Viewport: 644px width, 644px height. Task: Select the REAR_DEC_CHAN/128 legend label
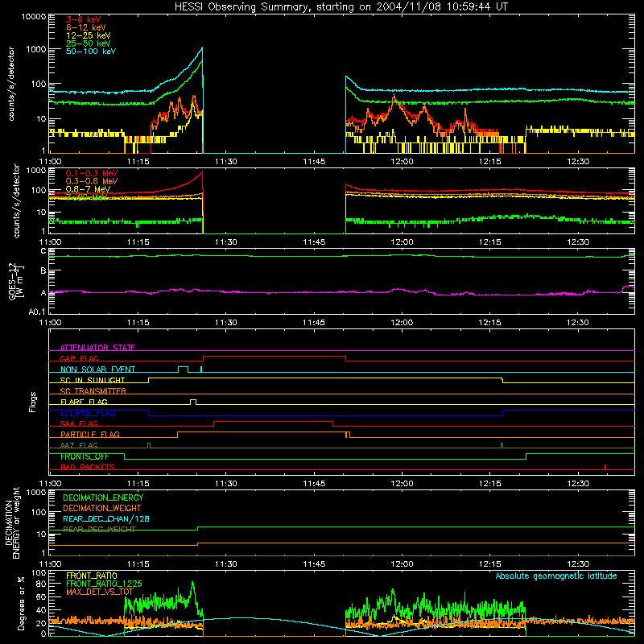[x=106, y=518]
